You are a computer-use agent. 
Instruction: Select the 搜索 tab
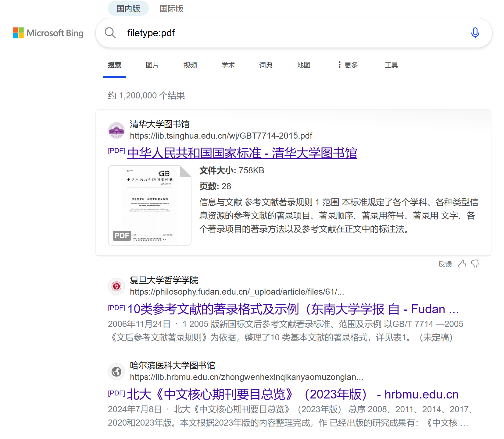(x=115, y=65)
